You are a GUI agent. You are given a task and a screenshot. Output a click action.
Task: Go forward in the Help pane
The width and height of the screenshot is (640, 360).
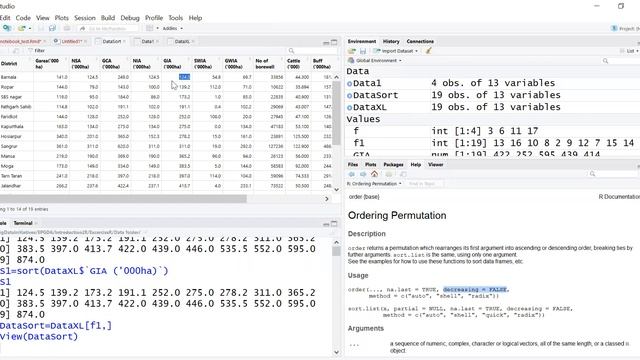pyautogui.click(x=363, y=174)
